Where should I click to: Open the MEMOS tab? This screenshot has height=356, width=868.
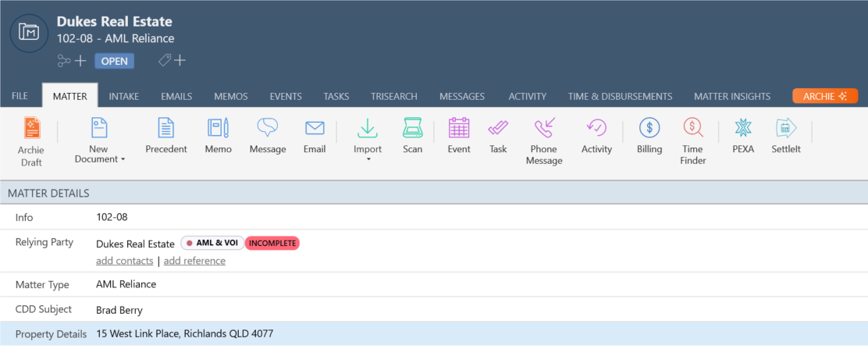click(231, 96)
